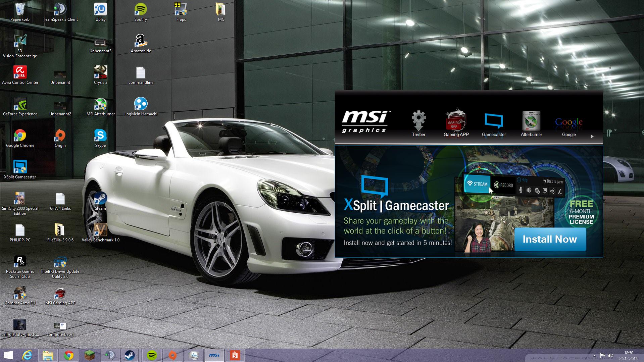Select the LogMeIn Hamachi shortcut

(x=141, y=107)
